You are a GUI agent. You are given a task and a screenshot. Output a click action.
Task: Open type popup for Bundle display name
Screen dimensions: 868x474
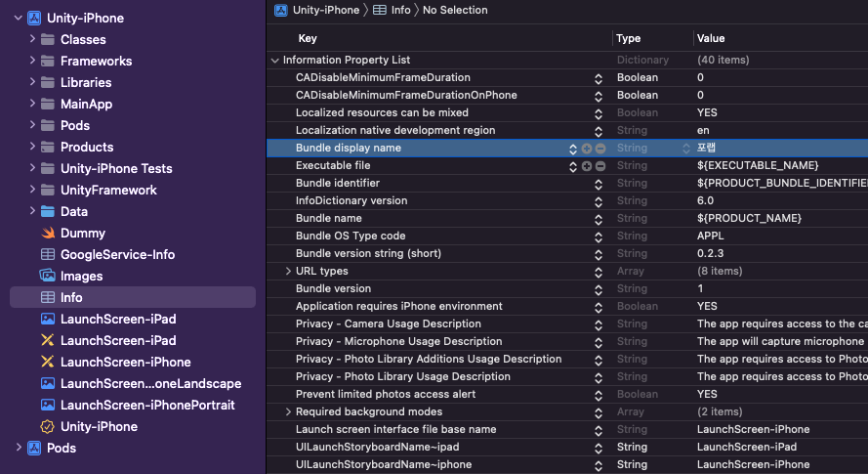[686, 149]
